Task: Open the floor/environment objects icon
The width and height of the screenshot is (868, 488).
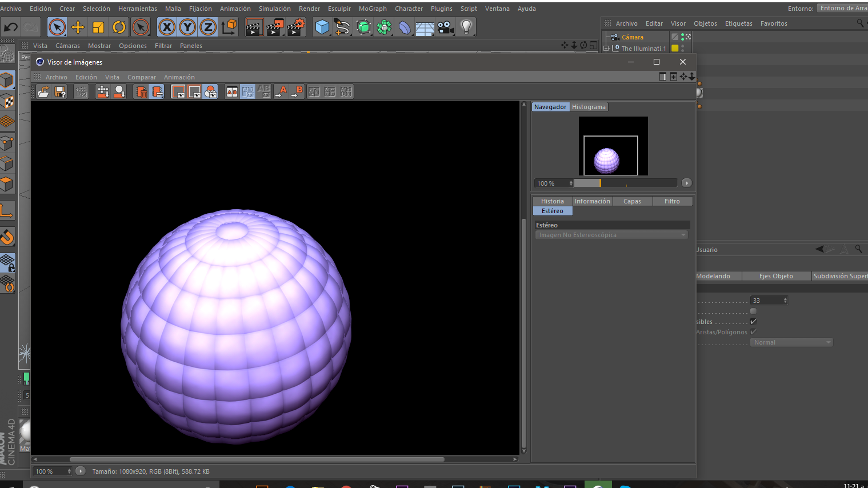Action: tap(425, 27)
